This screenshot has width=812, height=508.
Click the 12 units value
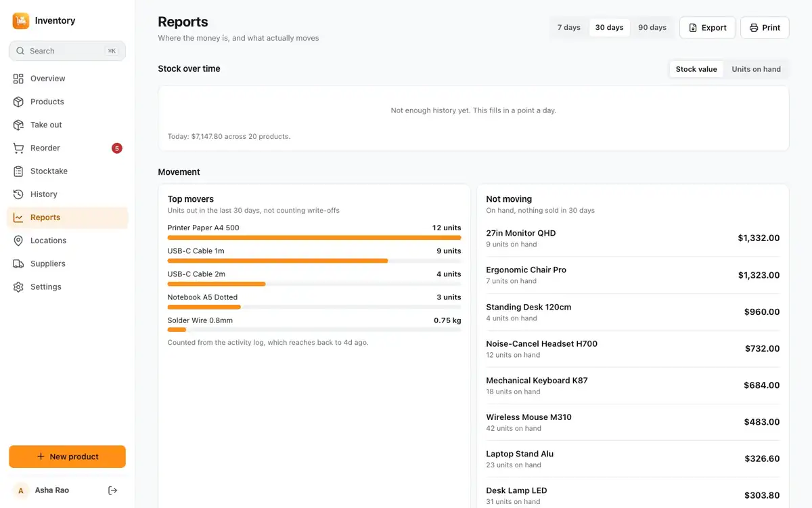447,228
